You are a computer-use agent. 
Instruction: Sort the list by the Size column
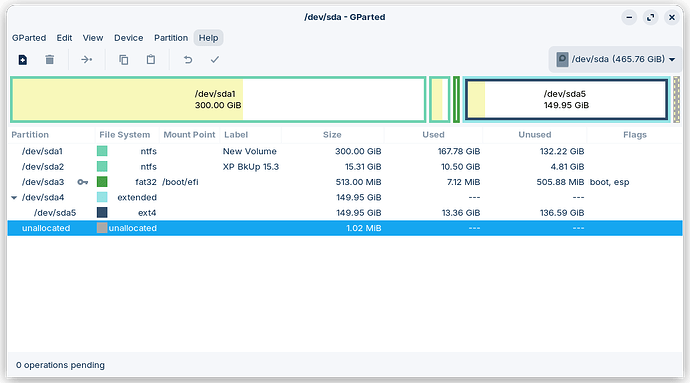click(332, 135)
